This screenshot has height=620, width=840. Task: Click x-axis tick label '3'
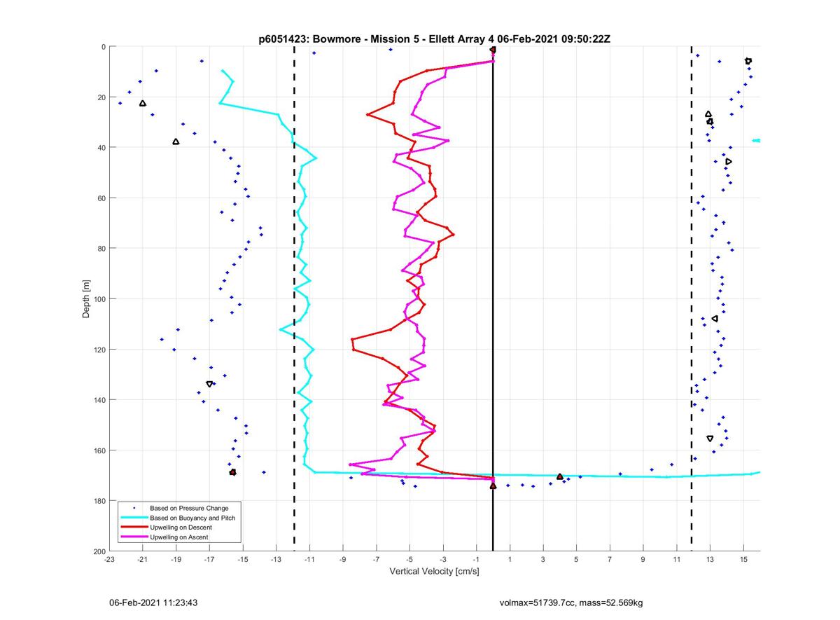coord(543,559)
